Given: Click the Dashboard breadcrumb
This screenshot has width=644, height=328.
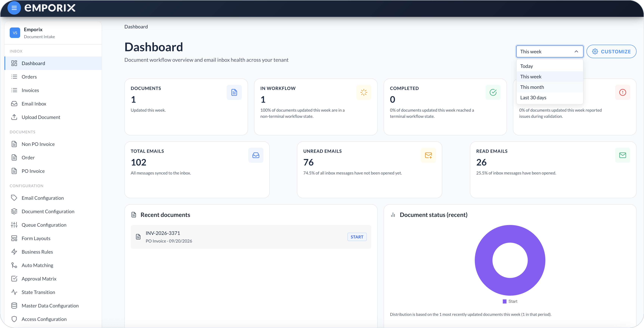Looking at the screenshot, I should click(136, 27).
